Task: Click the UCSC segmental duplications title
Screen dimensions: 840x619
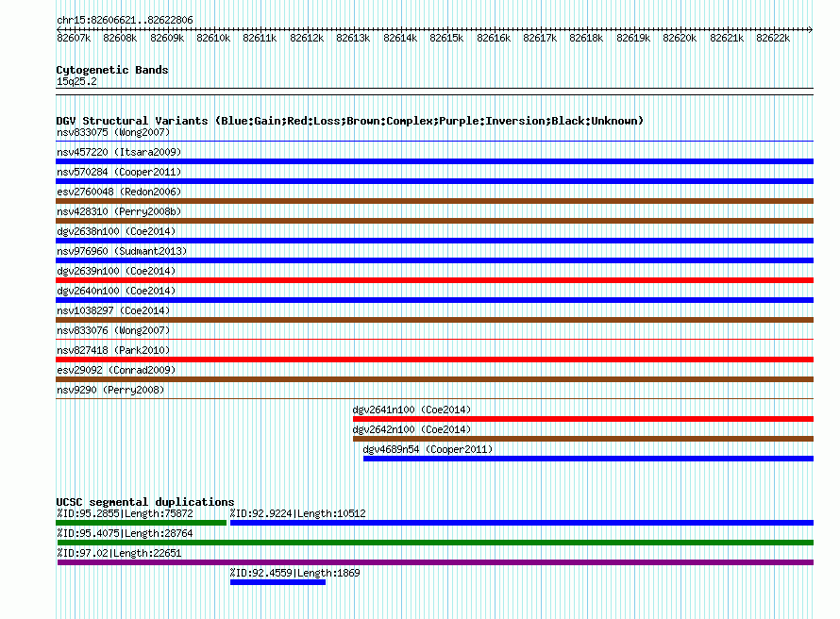Action: [145, 502]
